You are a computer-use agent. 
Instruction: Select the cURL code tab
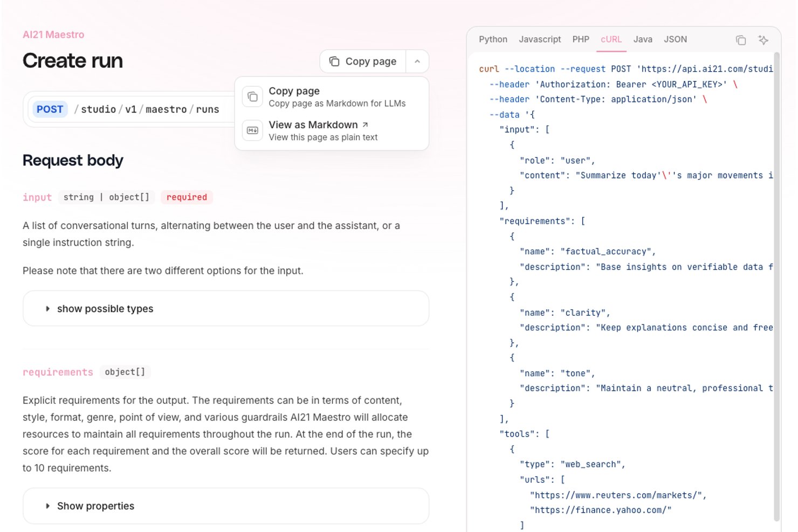pyautogui.click(x=611, y=39)
